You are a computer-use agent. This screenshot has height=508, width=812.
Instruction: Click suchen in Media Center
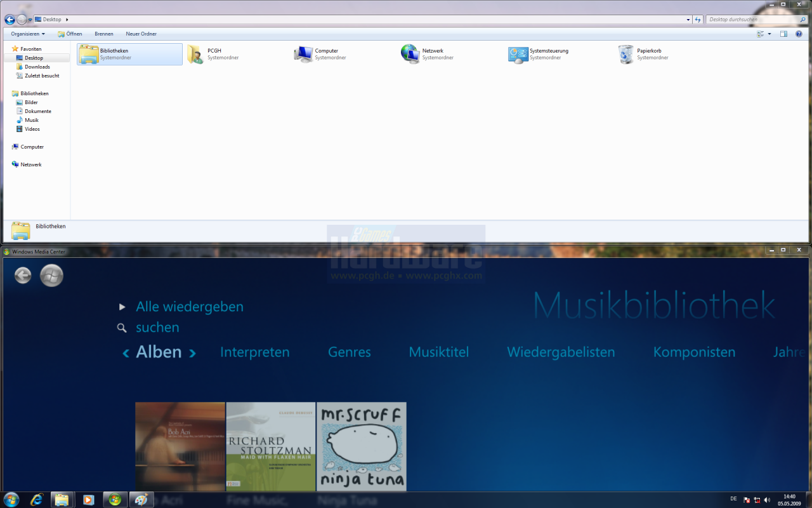pos(157,328)
